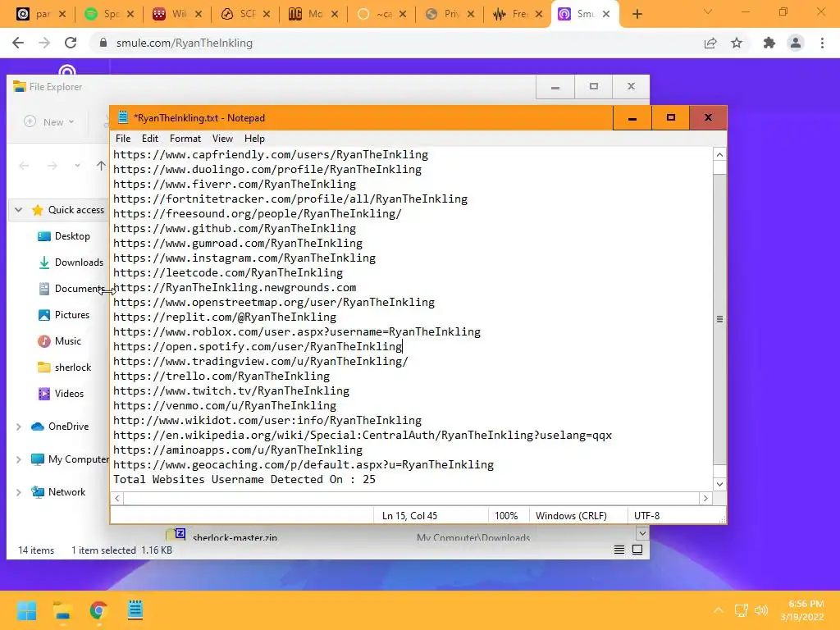The height and width of the screenshot is (630, 840).
Task: Open Chrome from the taskbar
Action: click(98, 610)
